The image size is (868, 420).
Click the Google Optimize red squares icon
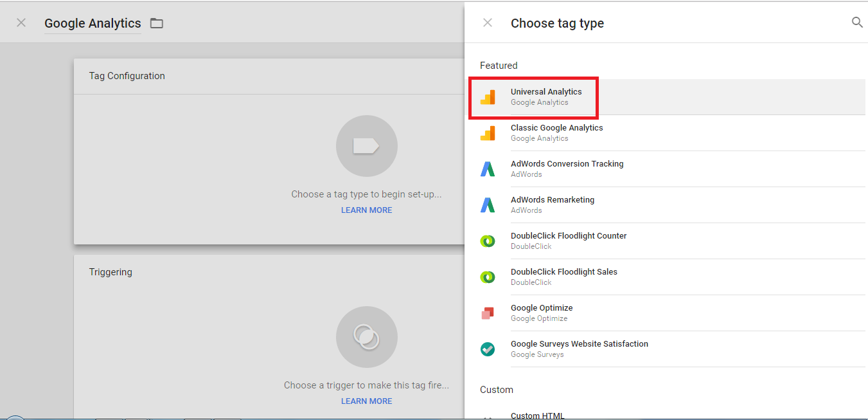pyautogui.click(x=488, y=313)
